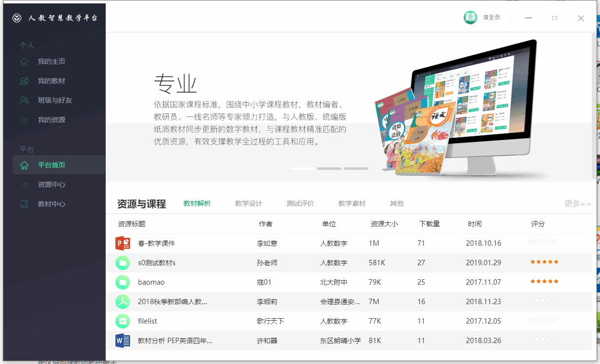The image size is (600, 364).
Task: Click 我的资源 list icon
Action: pyautogui.click(x=24, y=120)
